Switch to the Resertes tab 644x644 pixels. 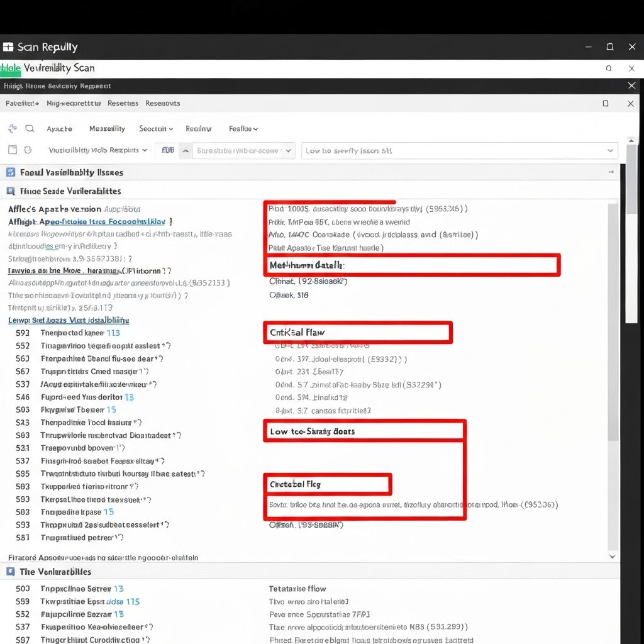tap(123, 103)
